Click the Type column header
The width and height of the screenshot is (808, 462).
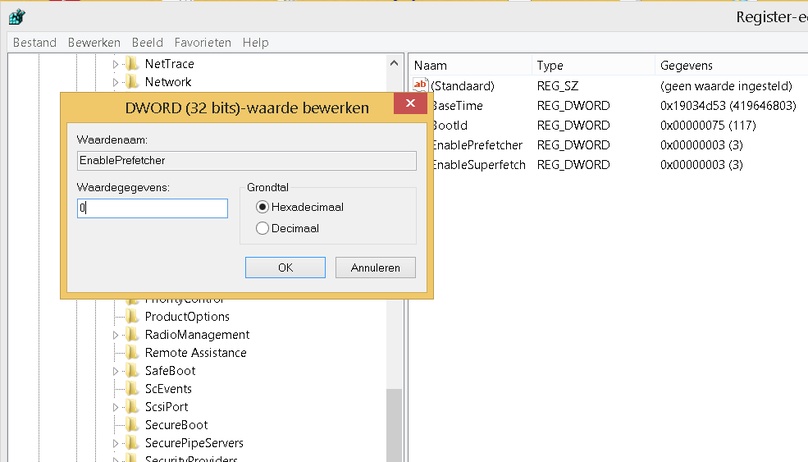pyautogui.click(x=593, y=65)
